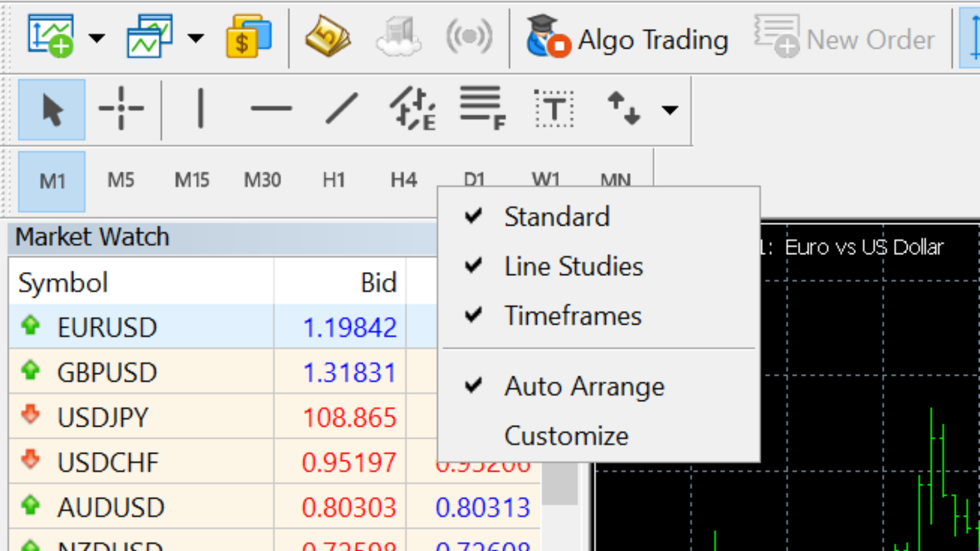The height and width of the screenshot is (551, 980).
Task: Select the USDJPY symbol row
Action: [x=223, y=416]
